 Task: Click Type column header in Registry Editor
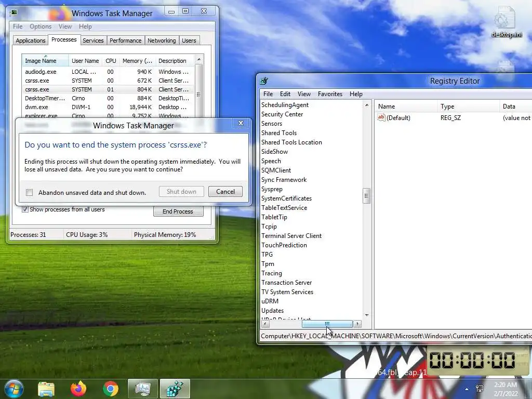pyautogui.click(x=468, y=106)
